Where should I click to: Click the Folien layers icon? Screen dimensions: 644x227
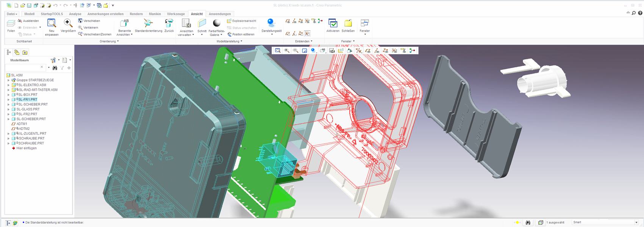pos(11,26)
